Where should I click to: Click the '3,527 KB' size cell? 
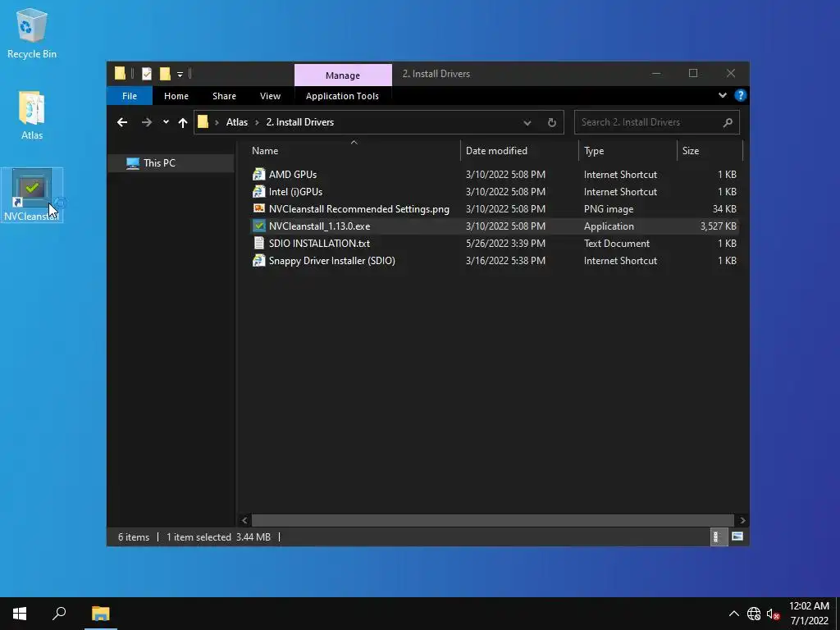[718, 226]
